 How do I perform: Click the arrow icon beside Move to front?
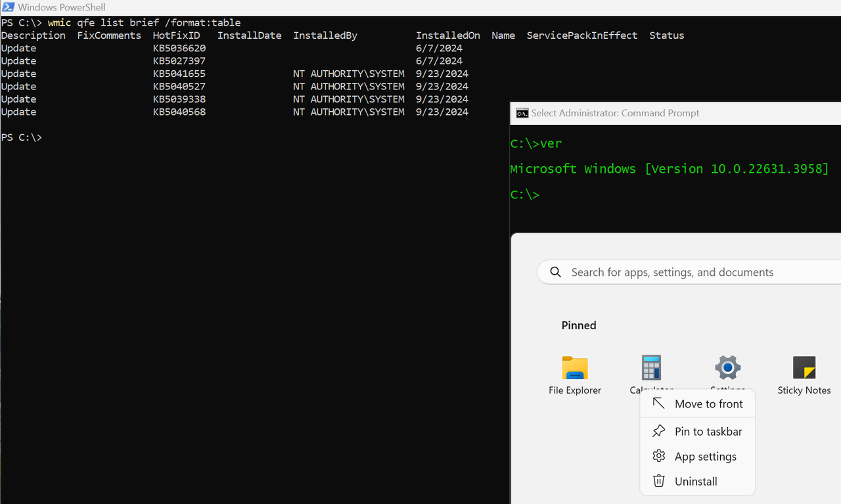[x=658, y=403]
